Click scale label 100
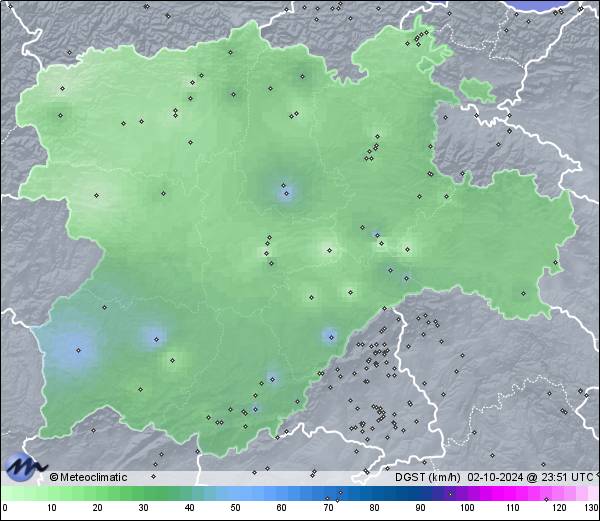 click(467, 508)
